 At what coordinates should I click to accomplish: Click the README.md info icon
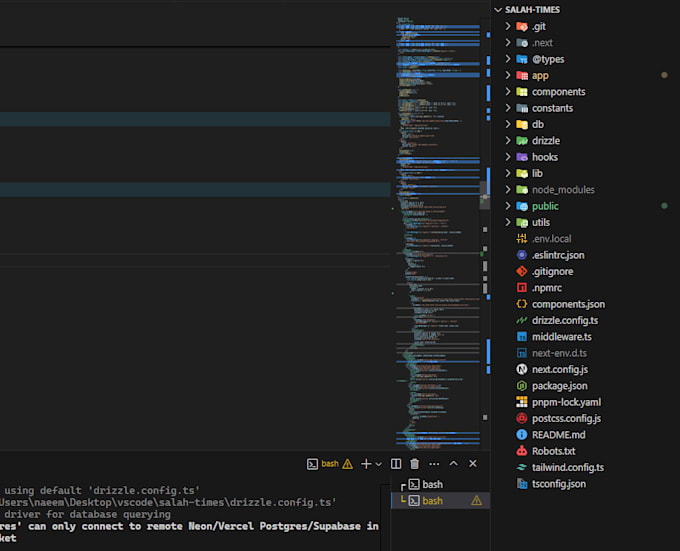521,435
